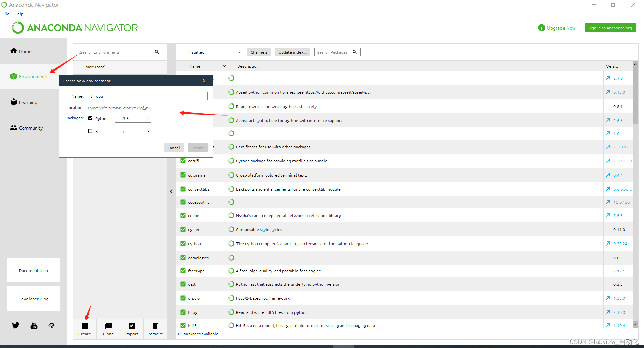
Task: Open the YouTube link icon
Action: click(34, 325)
